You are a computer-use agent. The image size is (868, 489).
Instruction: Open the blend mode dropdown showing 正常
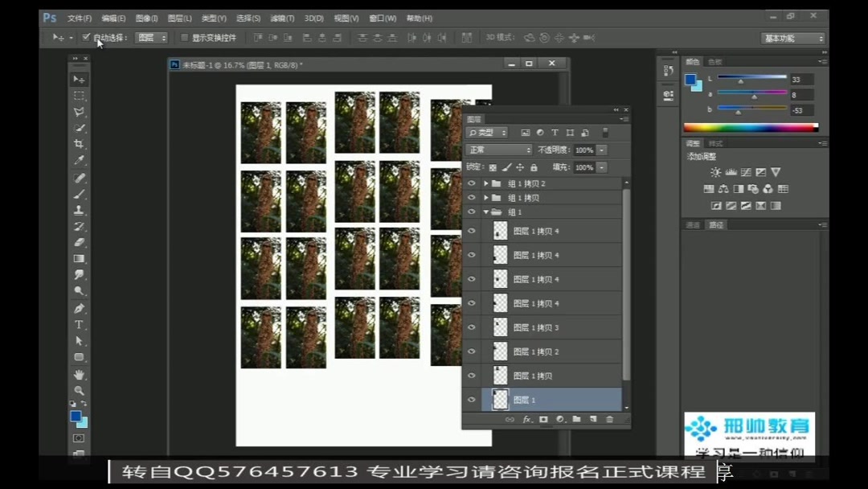pos(497,150)
